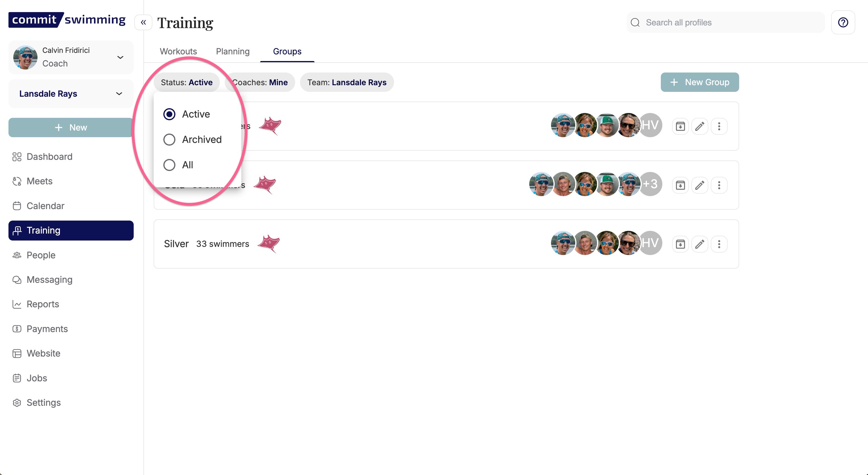Select the All status radio button
The width and height of the screenshot is (868, 475).
click(x=169, y=165)
